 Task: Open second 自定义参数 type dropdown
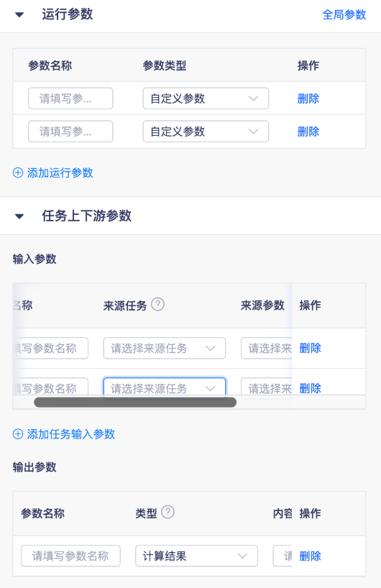coord(206,132)
